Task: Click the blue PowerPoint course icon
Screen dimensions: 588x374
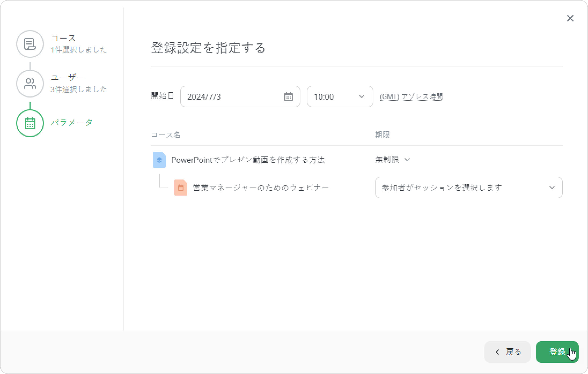Action: pos(159,160)
